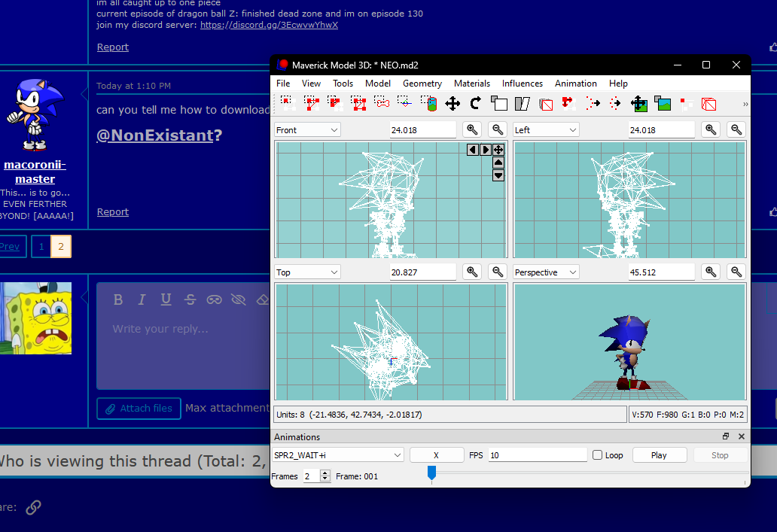
Task: Open macoronii-master's profile link
Action: 35,172
